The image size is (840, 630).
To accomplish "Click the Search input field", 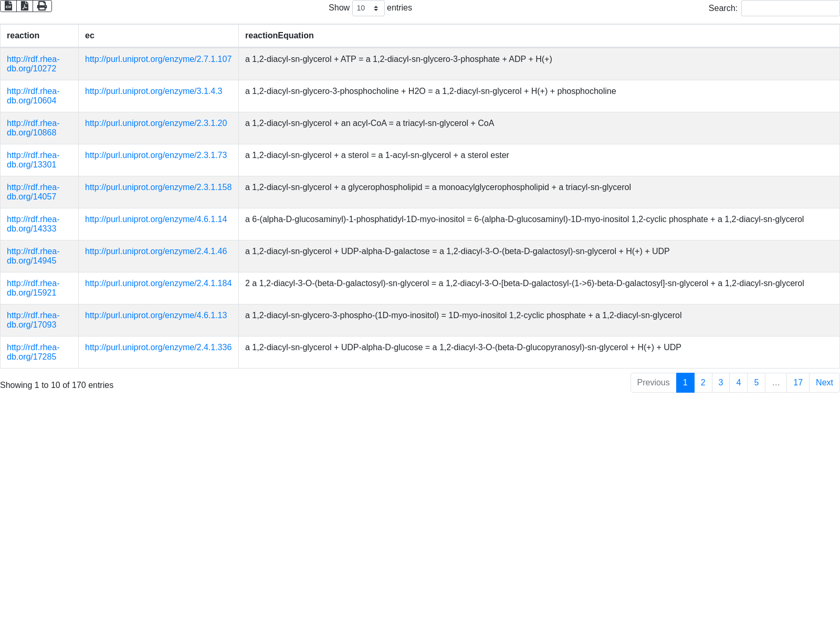I will [x=790, y=8].
